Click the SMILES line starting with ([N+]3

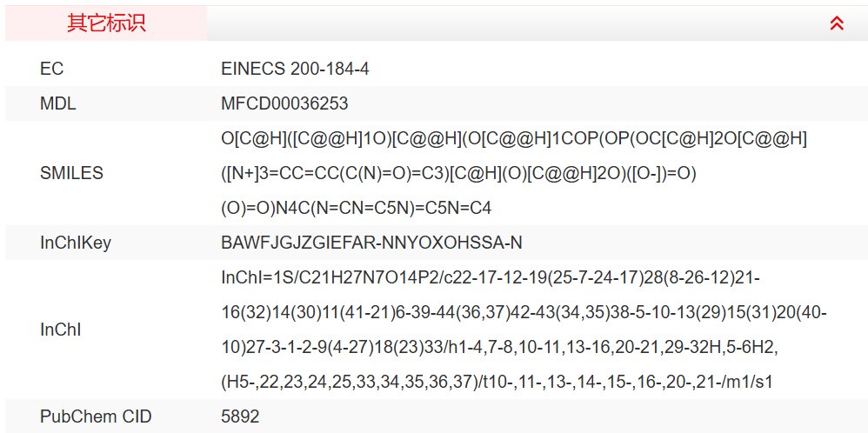point(458,173)
